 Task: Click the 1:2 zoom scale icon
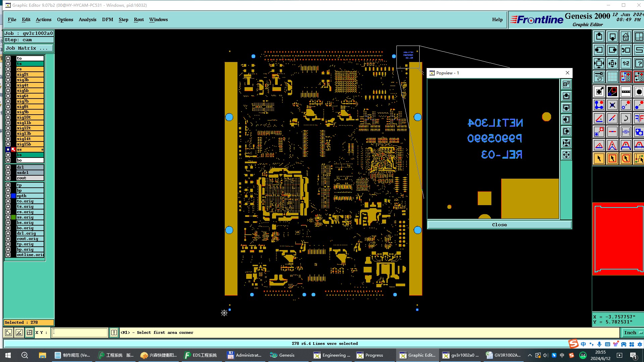click(626, 63)
